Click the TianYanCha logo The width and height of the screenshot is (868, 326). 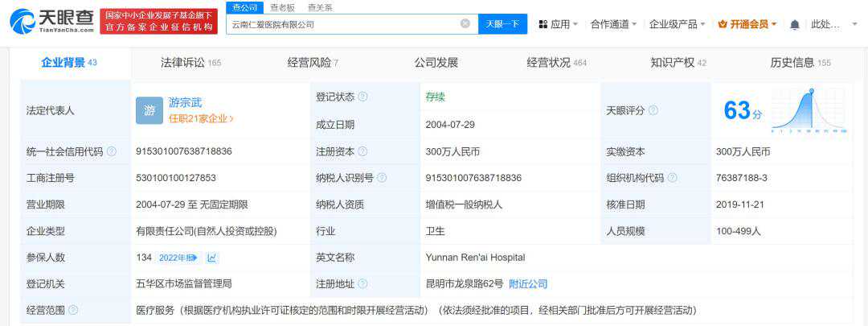[x=51, y=21]
